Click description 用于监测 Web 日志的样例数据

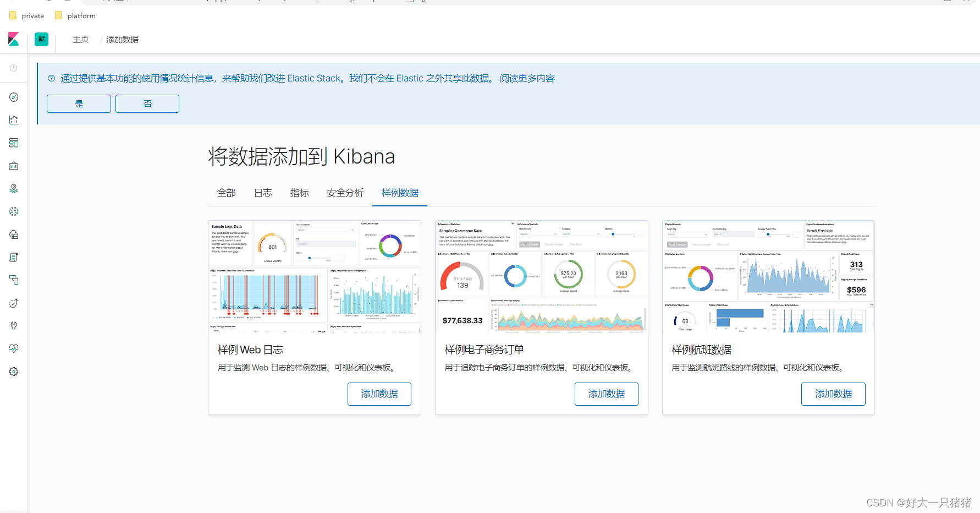[x=308, y=368]
